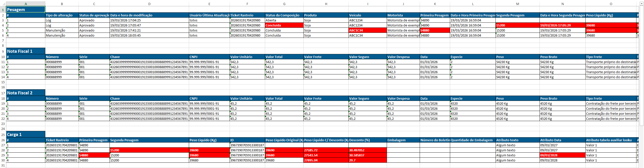Screen dimensions: 644x168
Task: Select the red cell "30.497052"
Action: [x=368, y=150]
